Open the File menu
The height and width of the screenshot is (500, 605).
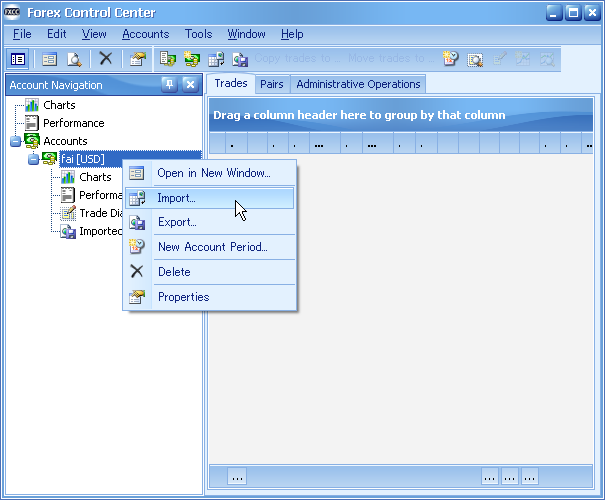[22, 34]
